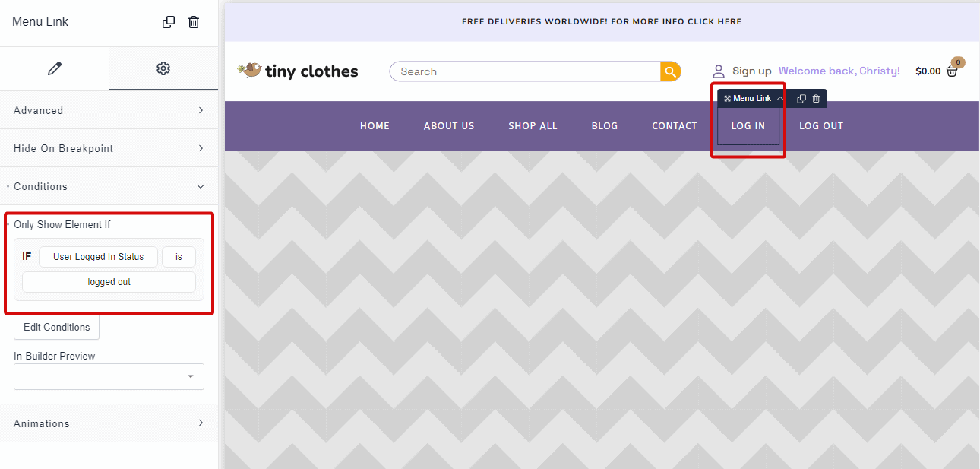Screen dimensions: 980x469
Task: Open the shopping cart basket icon
Action: 952,71
